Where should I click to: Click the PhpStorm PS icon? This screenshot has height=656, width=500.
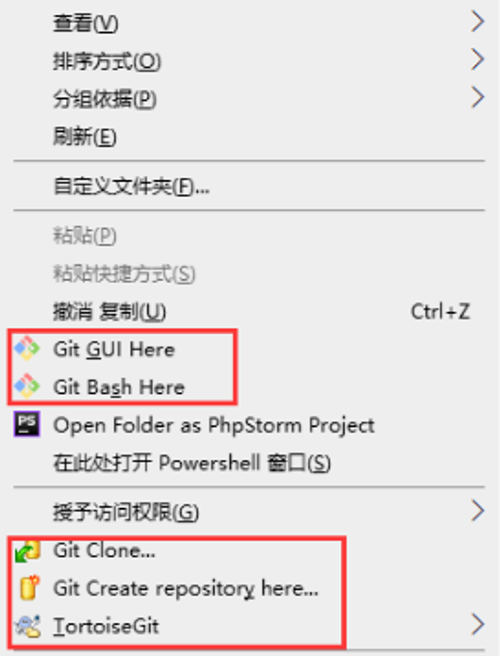[x=27, y=424]
